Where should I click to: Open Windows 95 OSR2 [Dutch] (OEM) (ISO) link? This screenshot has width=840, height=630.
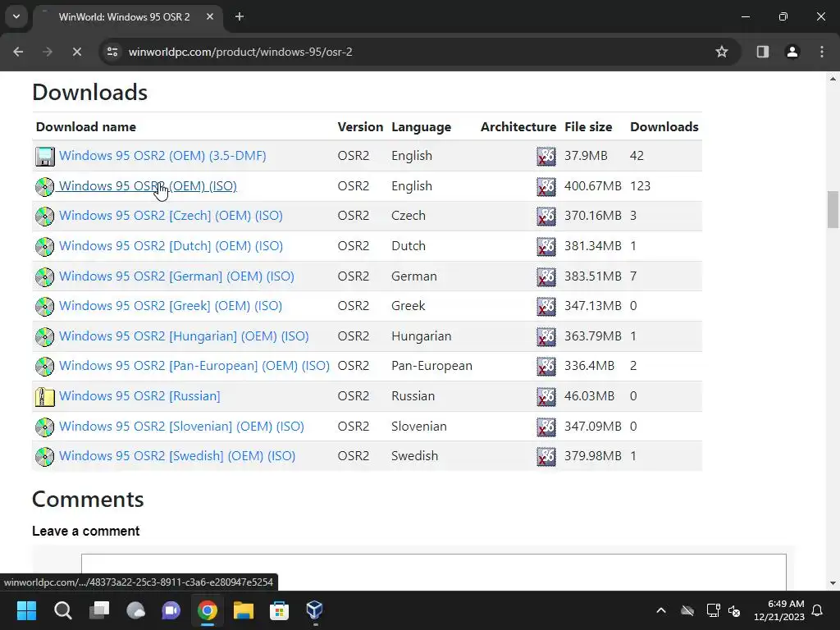tap(171, 245)
